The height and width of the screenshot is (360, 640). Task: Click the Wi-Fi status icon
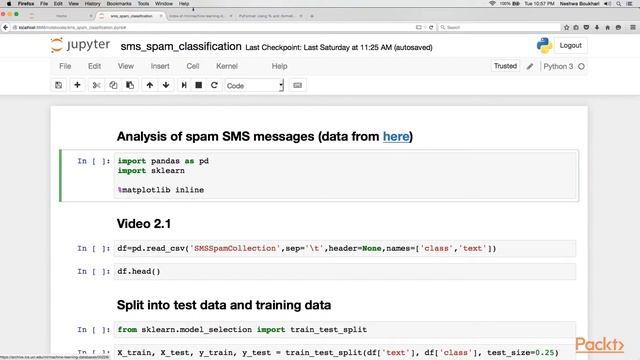(x=492, y=4)
